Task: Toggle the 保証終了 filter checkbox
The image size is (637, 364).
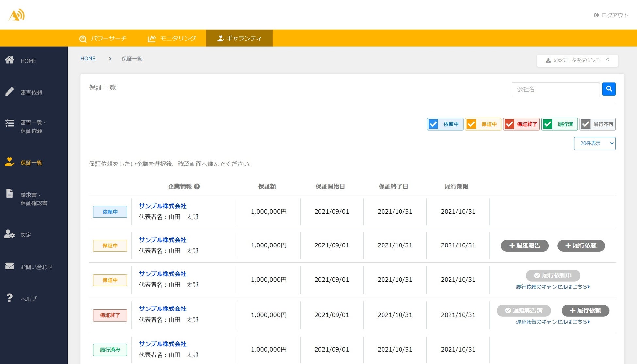Action: (509, 124)
